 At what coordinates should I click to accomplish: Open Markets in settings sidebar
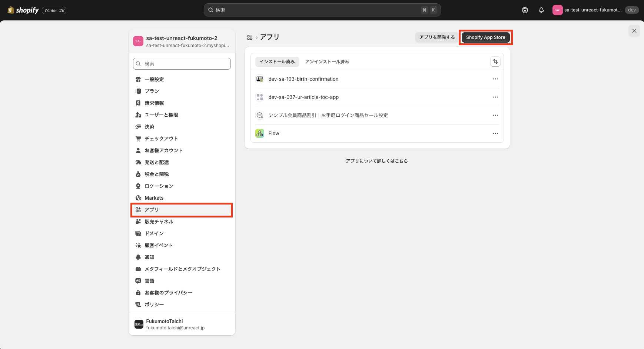tap(154, 198)
